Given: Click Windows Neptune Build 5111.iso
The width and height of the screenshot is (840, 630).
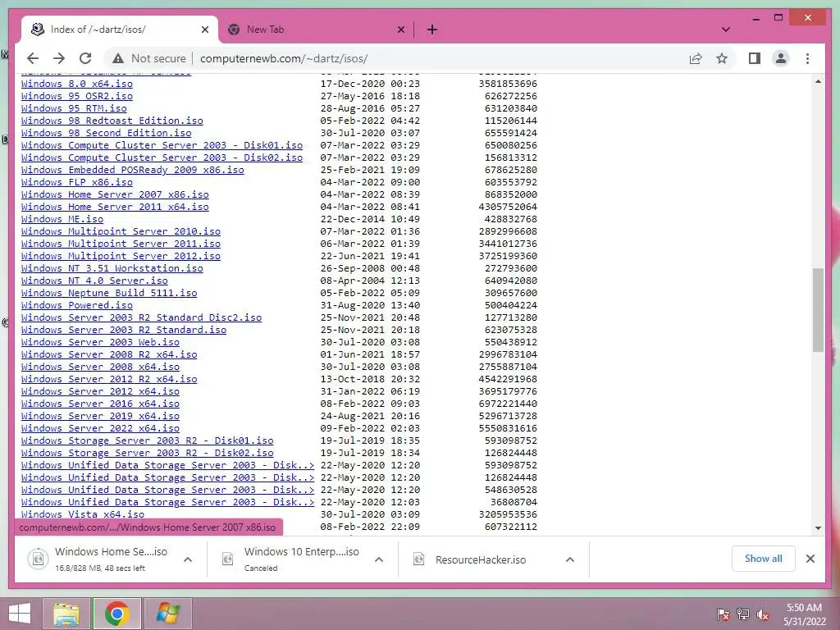Looking at the screenshot, I should (109, 294).
